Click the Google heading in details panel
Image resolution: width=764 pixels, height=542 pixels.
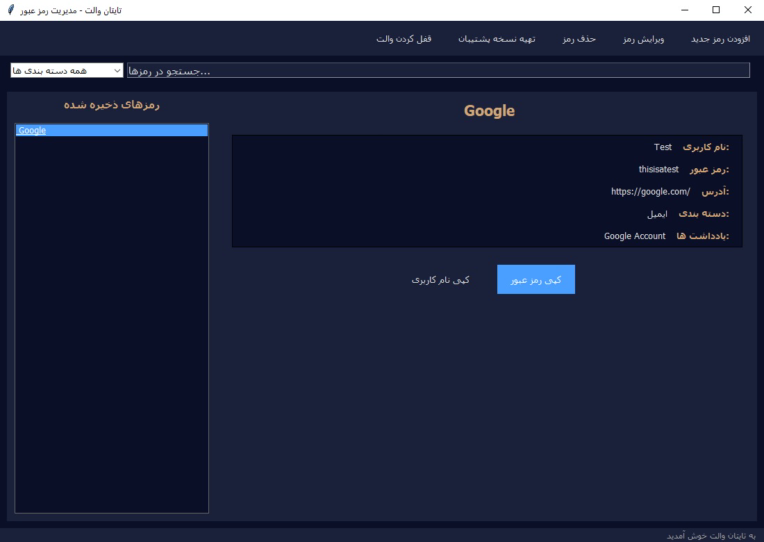coord(489,111)
